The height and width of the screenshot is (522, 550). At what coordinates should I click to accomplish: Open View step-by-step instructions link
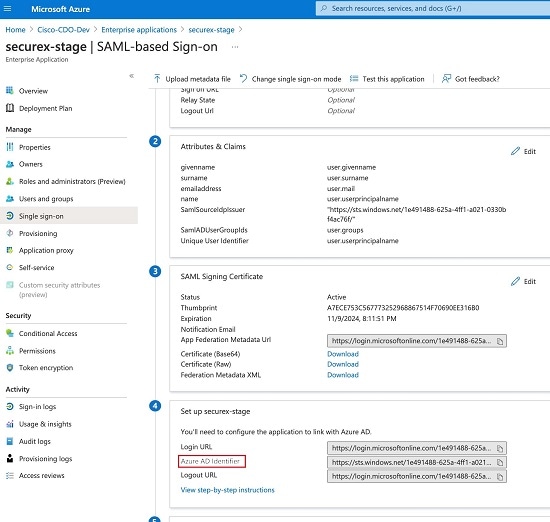click(227, 490)
